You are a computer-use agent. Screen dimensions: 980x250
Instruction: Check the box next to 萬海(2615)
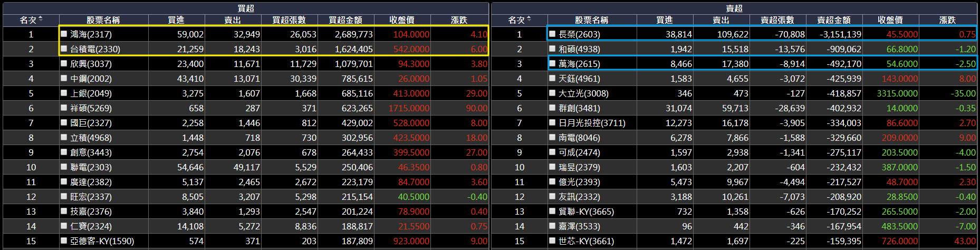tap(552, 63)
